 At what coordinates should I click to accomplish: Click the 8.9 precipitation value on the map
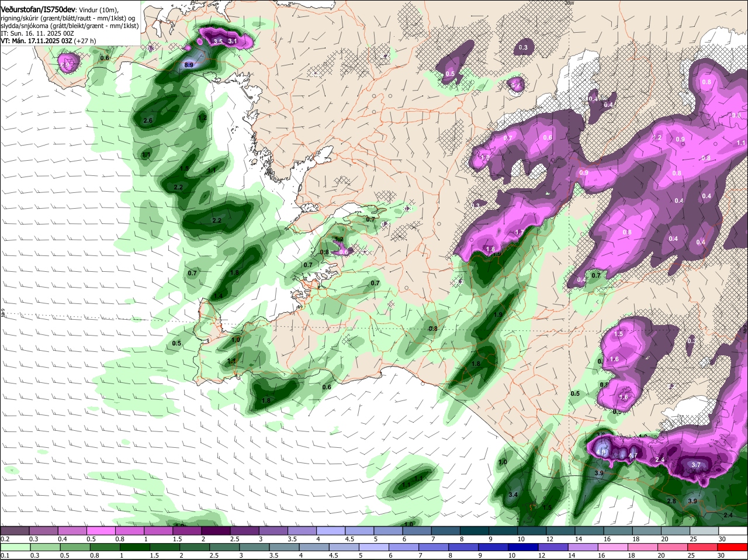(x=189, y=65)
